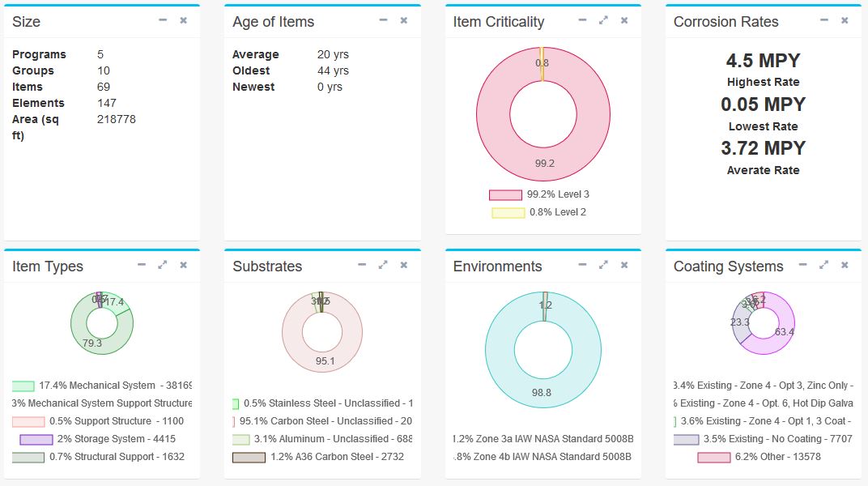Close the Age of Items panel

click(x=404, y=20)
